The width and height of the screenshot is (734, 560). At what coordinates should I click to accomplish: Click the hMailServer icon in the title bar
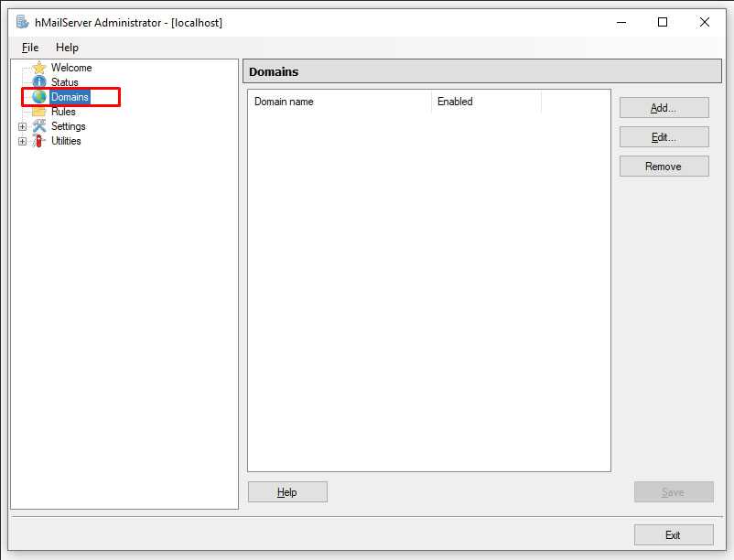22,22
